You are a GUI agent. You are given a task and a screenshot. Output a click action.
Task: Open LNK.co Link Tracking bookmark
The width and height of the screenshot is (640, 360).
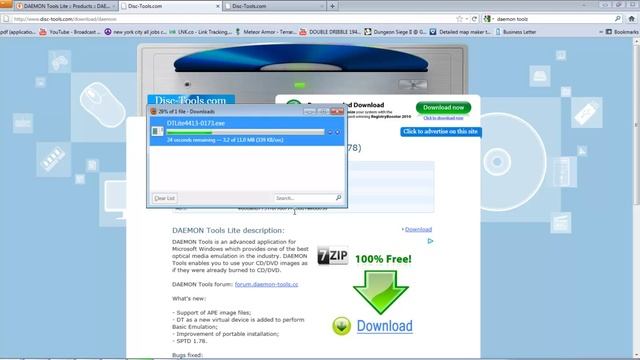(200, 31)
